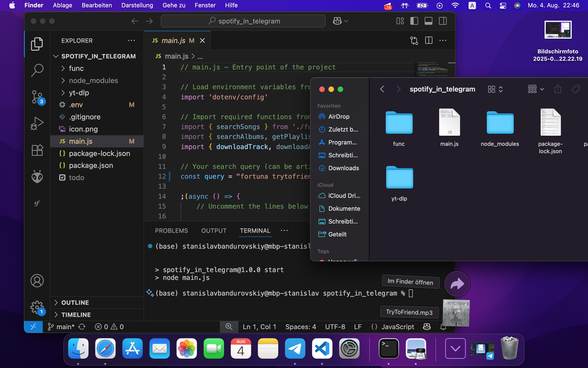Click the zoom magnifier in status bar
This screenshot has width=588, height=368.
[x=229, y=327]
